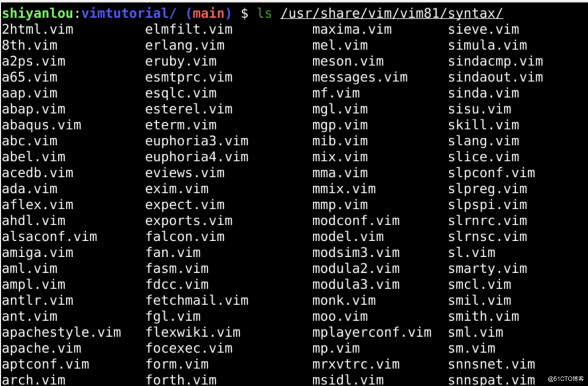Screen dimensions: 588x386
Task: Select messages.vim in the listing
Action: tap(360, 77)
